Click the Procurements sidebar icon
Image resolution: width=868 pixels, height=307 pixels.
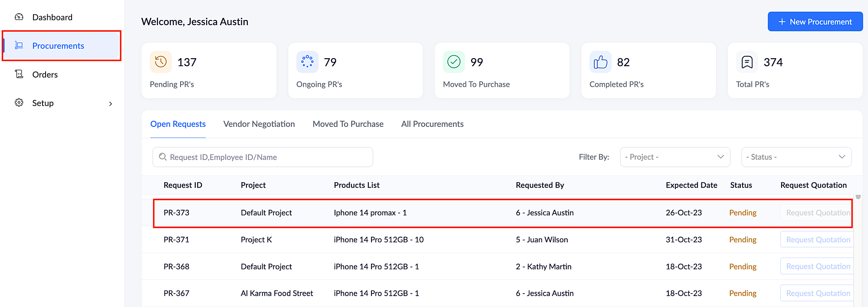(19, 45)
